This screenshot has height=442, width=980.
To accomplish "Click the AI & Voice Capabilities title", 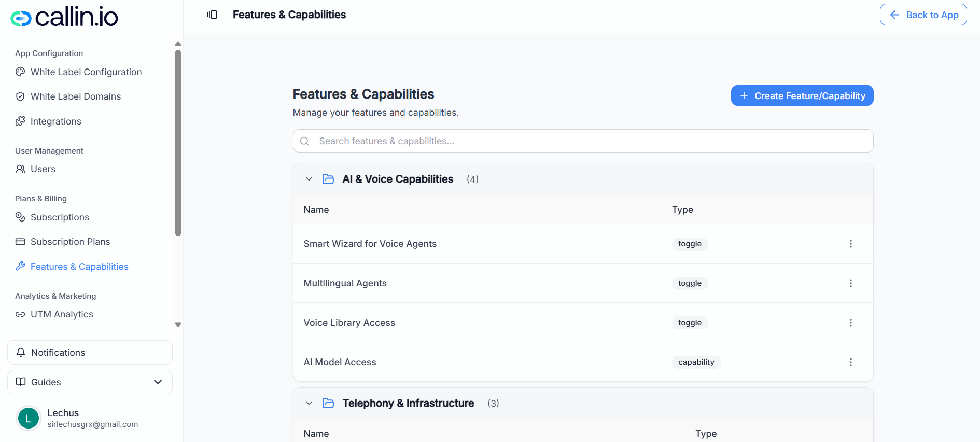I will [398, 179].
